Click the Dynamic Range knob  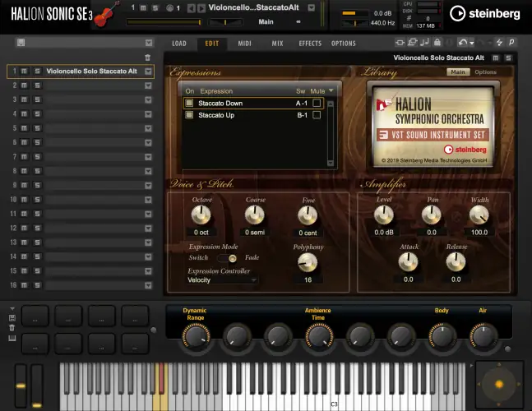tap(194, 335)
